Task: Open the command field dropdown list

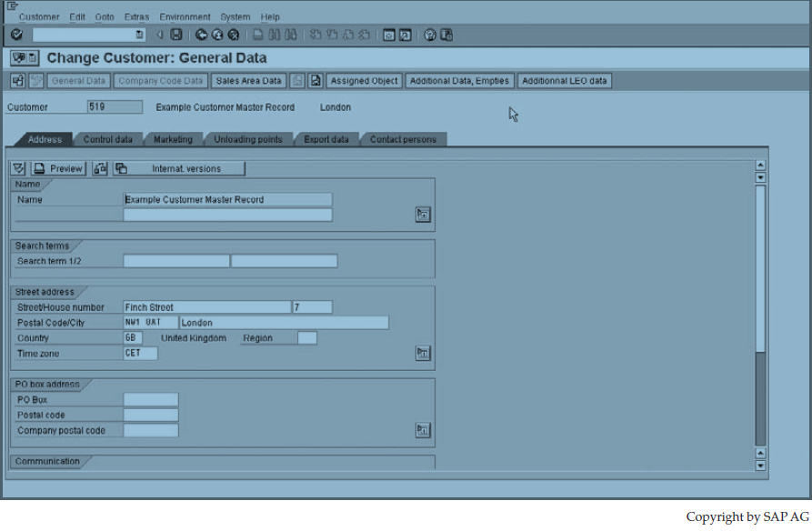Action: tap(138, 35)
